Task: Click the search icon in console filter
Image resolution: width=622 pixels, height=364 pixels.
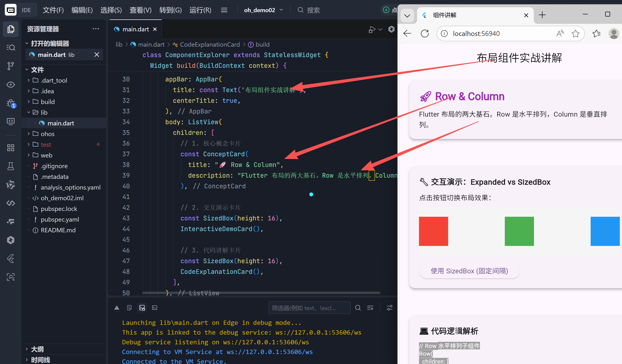Action: 358,308
